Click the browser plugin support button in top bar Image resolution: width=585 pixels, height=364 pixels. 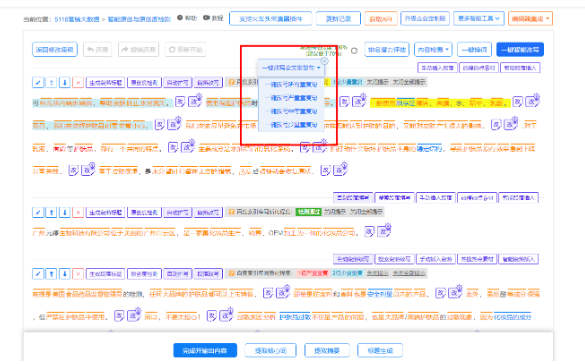pos(270,18)
